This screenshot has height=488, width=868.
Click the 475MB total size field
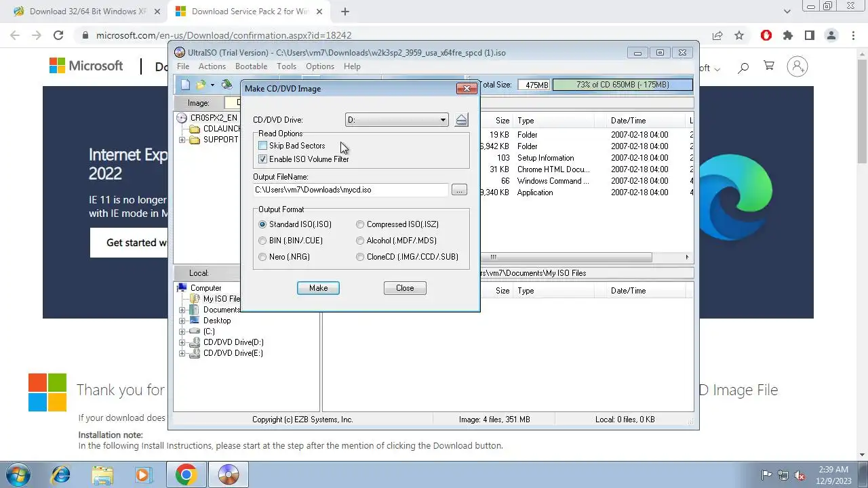(534, 85)
